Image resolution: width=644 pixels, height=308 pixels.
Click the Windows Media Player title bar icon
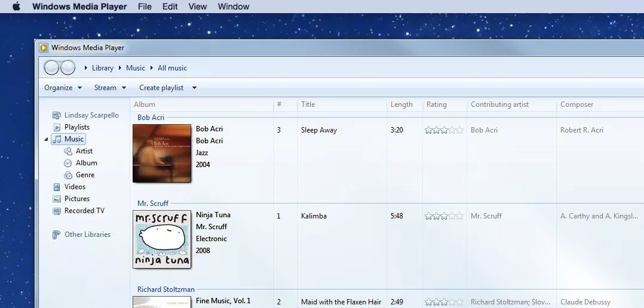point(44,48)
